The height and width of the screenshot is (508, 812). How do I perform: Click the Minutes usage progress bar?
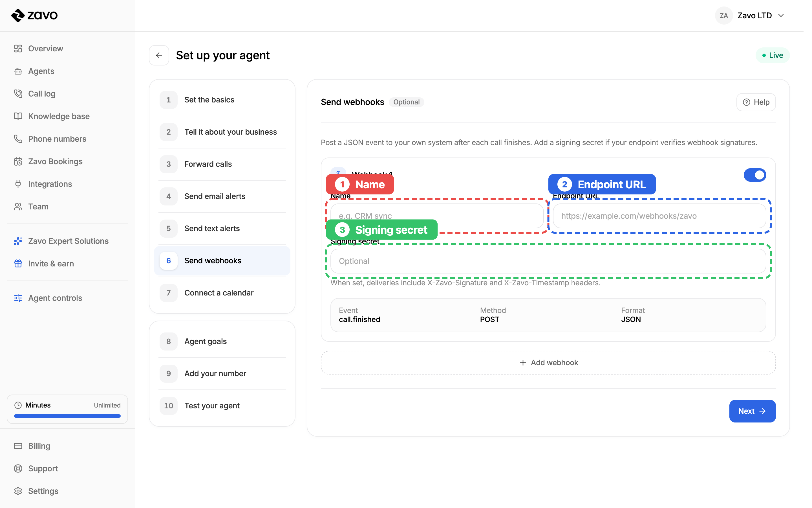[67, 416]
